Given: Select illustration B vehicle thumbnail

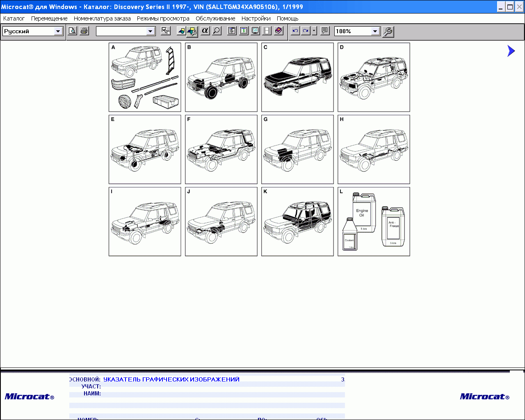Looking at the screenshot, I should [221, 77].
